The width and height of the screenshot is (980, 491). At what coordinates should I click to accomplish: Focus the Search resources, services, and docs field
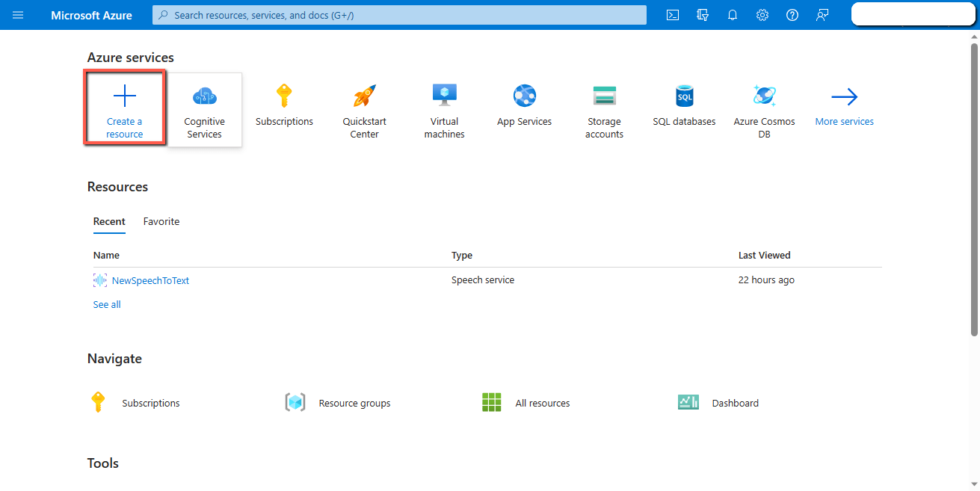[x=399, y=15]
